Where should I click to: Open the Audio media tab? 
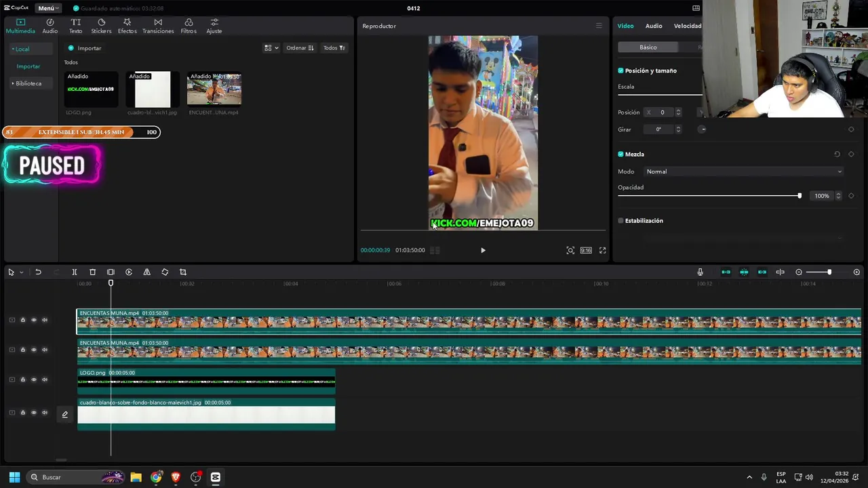pyautogui.click(x=50, y=26)
